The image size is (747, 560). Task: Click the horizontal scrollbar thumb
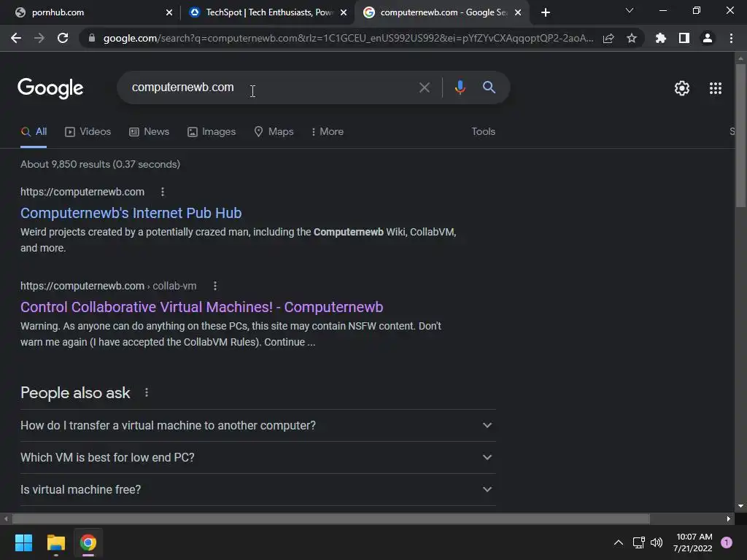click(x=330, y=518)
